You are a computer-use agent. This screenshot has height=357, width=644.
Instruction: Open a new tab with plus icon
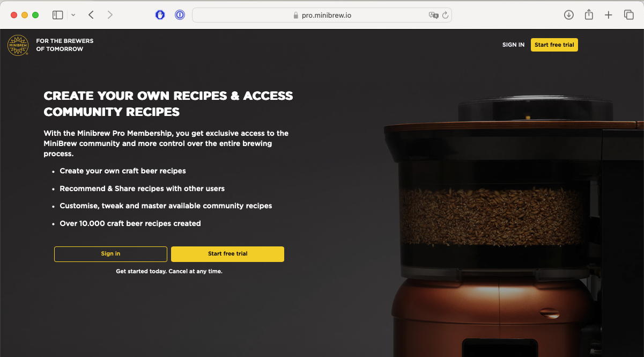click(x=609, y=15)
